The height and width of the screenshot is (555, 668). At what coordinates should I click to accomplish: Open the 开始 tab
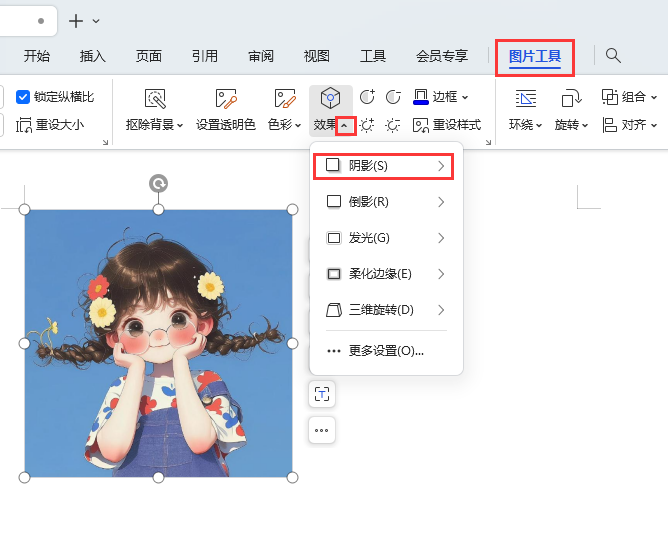click(37, 56)
